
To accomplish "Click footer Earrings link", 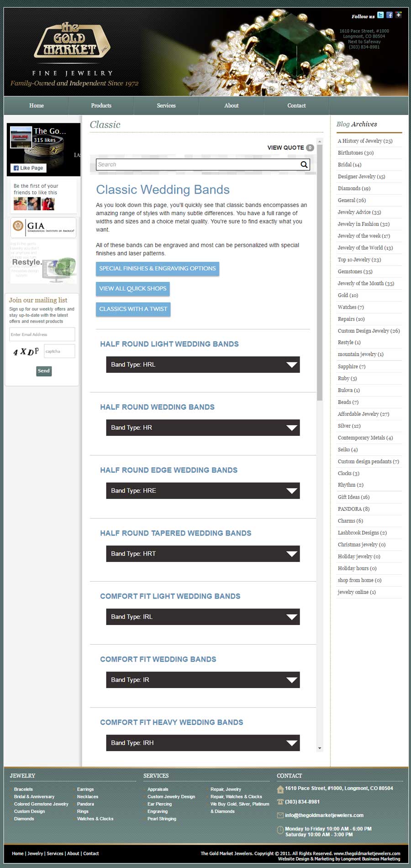I will (x=85, y=789).
